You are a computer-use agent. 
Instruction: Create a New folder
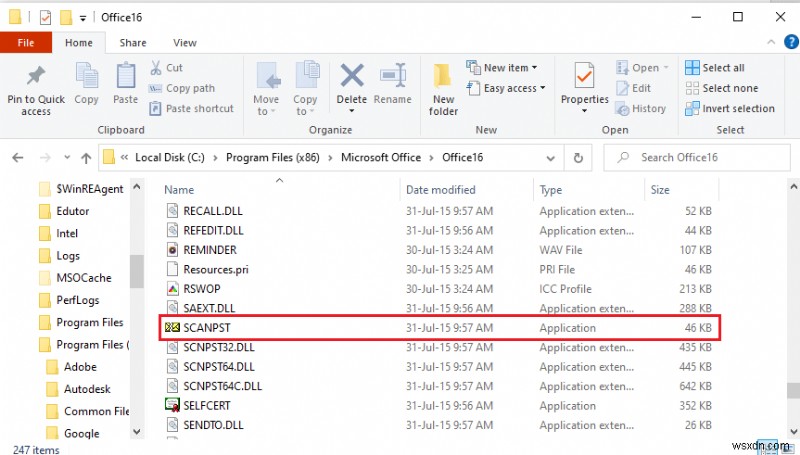pos(443,89)
